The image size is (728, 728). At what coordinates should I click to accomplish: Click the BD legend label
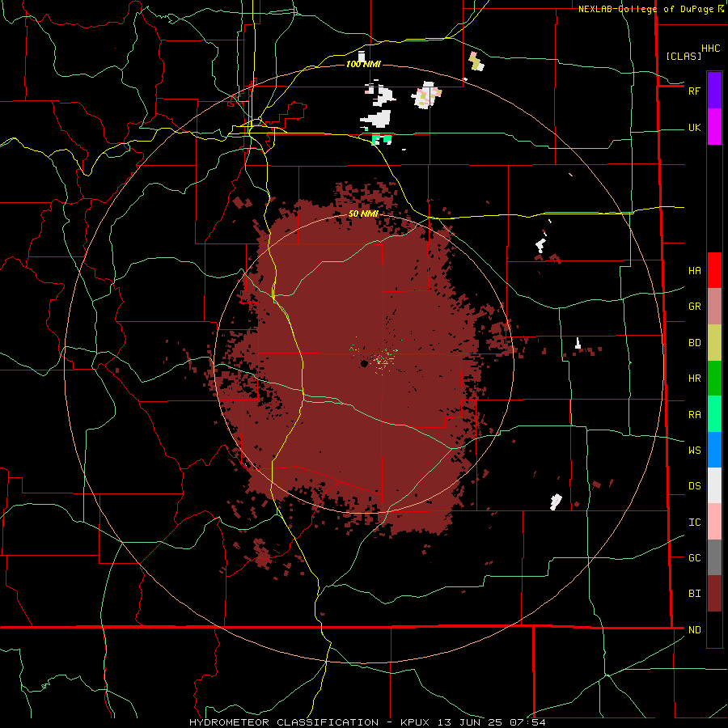pos(694,343)
